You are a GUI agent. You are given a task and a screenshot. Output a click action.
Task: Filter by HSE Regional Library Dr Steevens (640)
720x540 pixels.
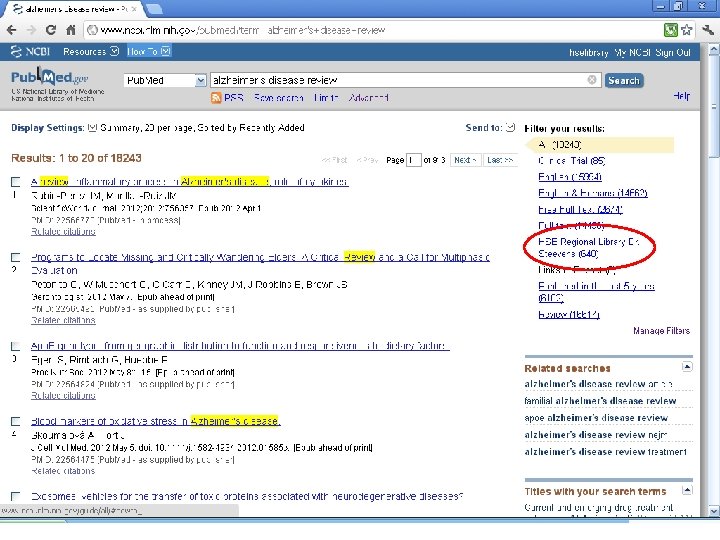(589, 248)
